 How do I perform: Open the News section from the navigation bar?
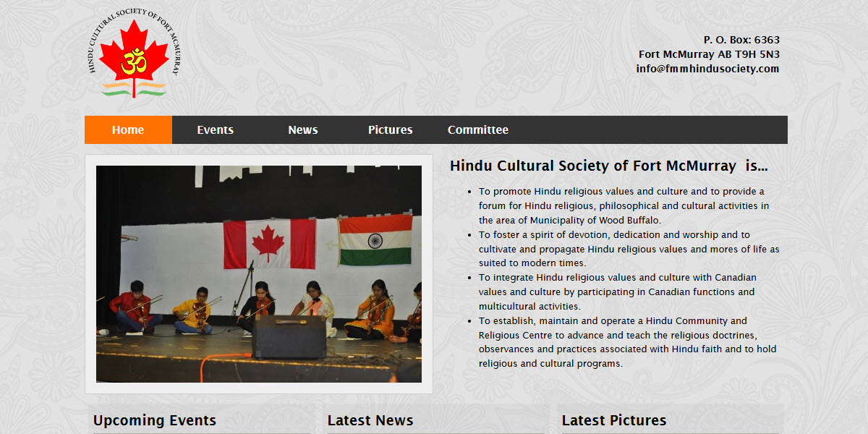pyautogui.click(x=302, y=129)
